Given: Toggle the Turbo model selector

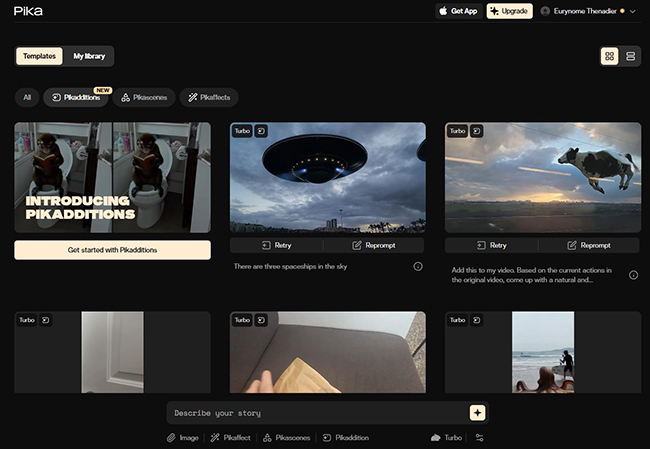Looking at the screenshot, I should (x=446, y=438).
